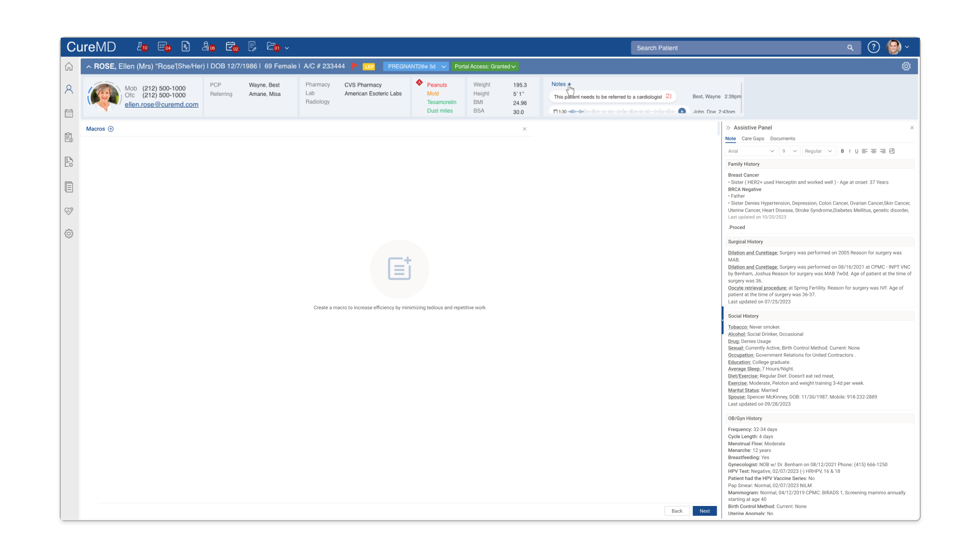This screenshot has width=980, height=558.
Task: Open the Portal Access: Granted dropdown
Action: [x=485, y=67]
